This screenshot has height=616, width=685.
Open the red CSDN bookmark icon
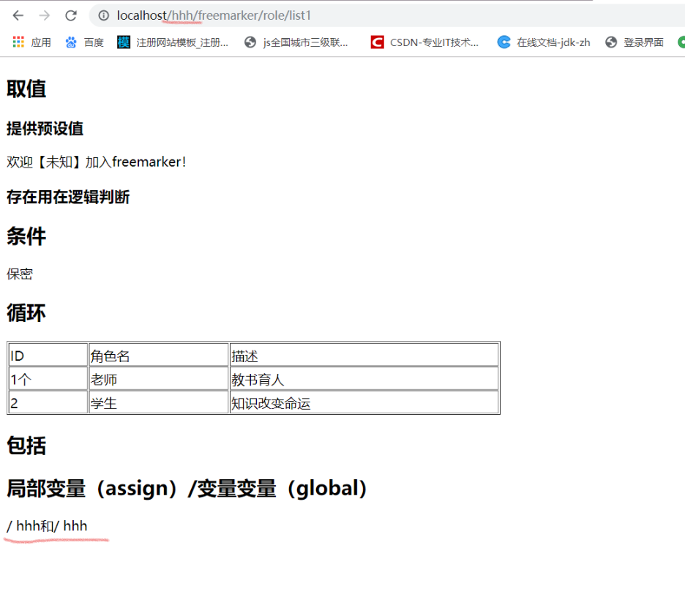click(x=377, y=42)
